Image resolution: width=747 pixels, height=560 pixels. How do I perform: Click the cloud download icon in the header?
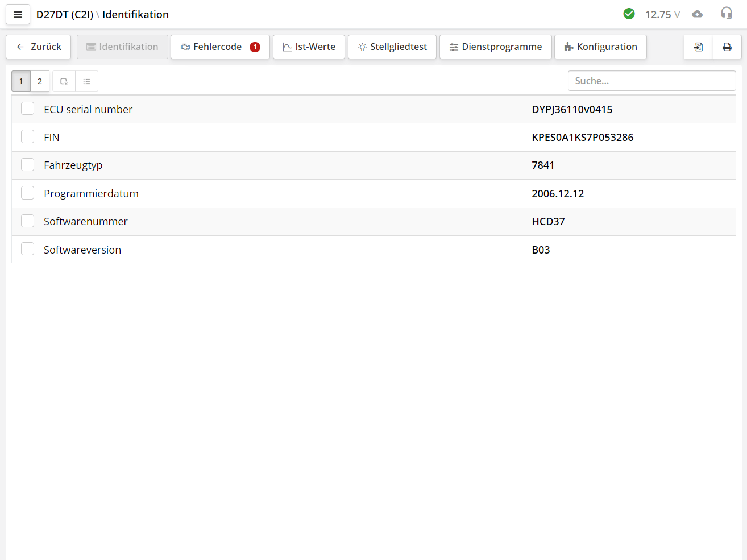(x=697, y=14)
